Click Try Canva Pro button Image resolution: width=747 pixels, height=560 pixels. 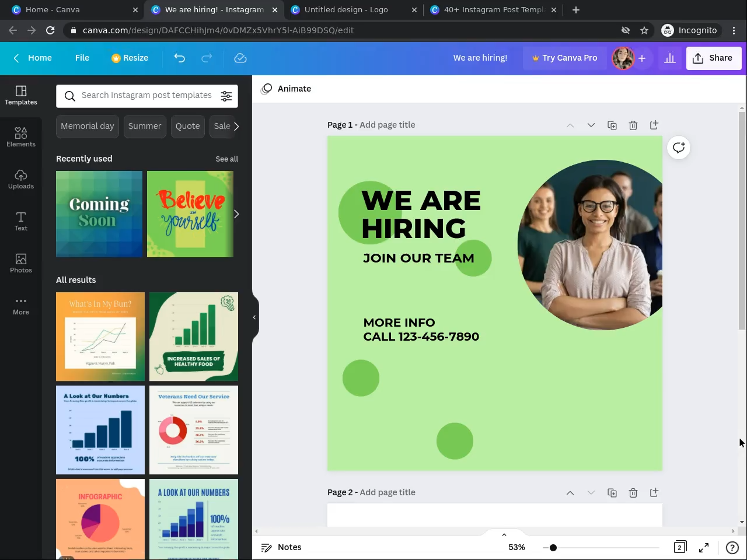[564, 58]
